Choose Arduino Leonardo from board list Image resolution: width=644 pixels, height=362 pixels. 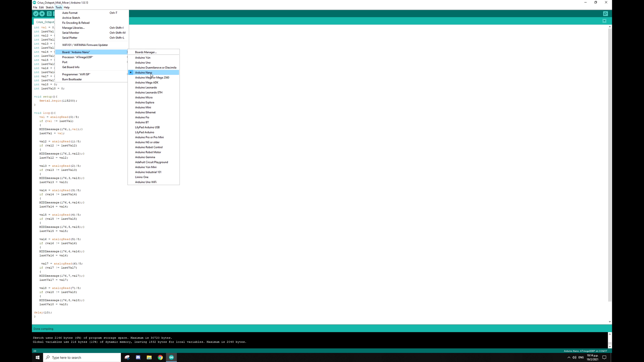(x=146, y=87)
